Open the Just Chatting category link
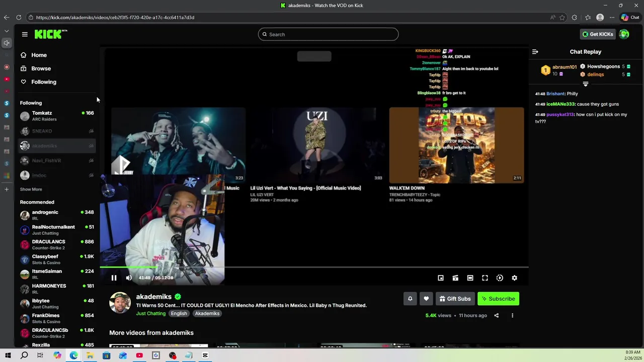The image size is (644, 362). (x=150, y=313)
